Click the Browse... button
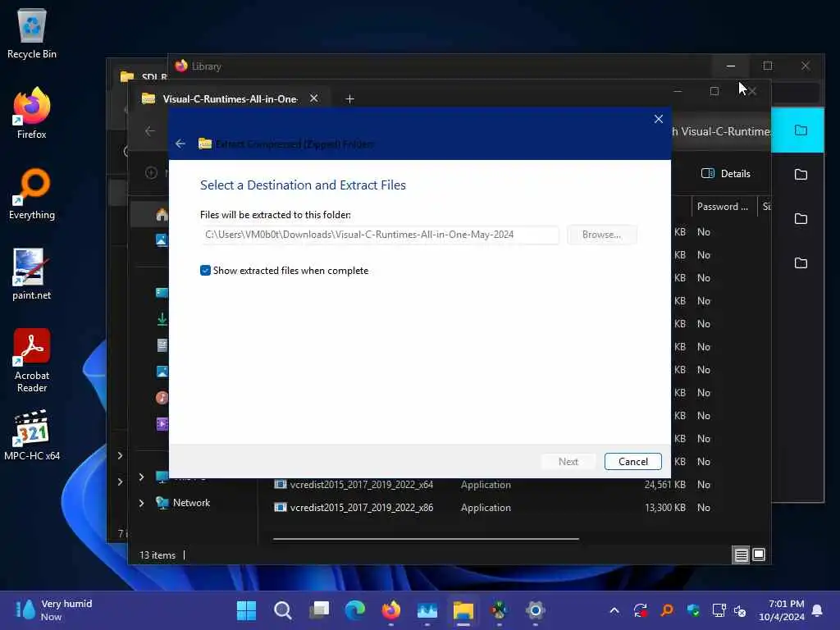The height and width of the screenshot is (630, 840). pyautogui.click(x=601, y=235)
